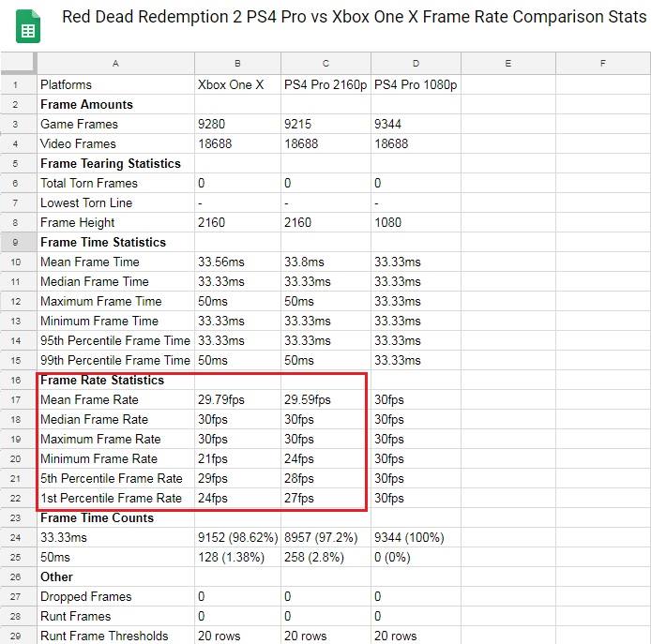Click the 'Frame Height' cell

coord(115,222)
